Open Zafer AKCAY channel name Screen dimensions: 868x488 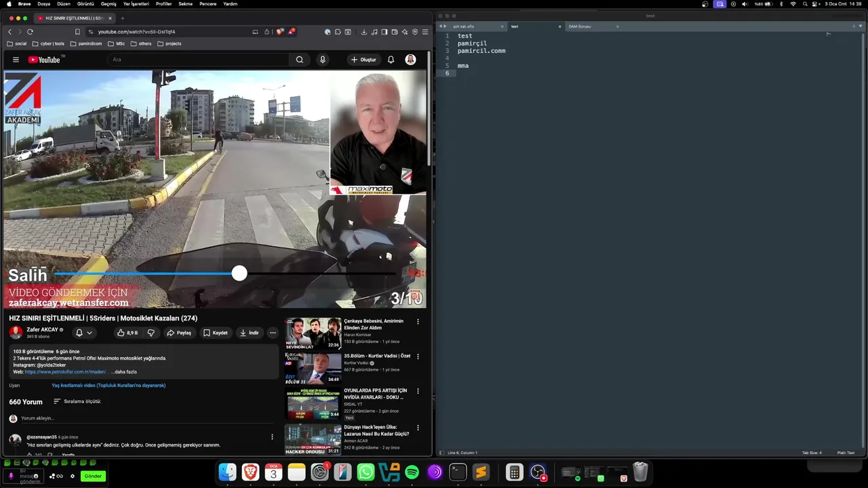(x=42, y=329)
